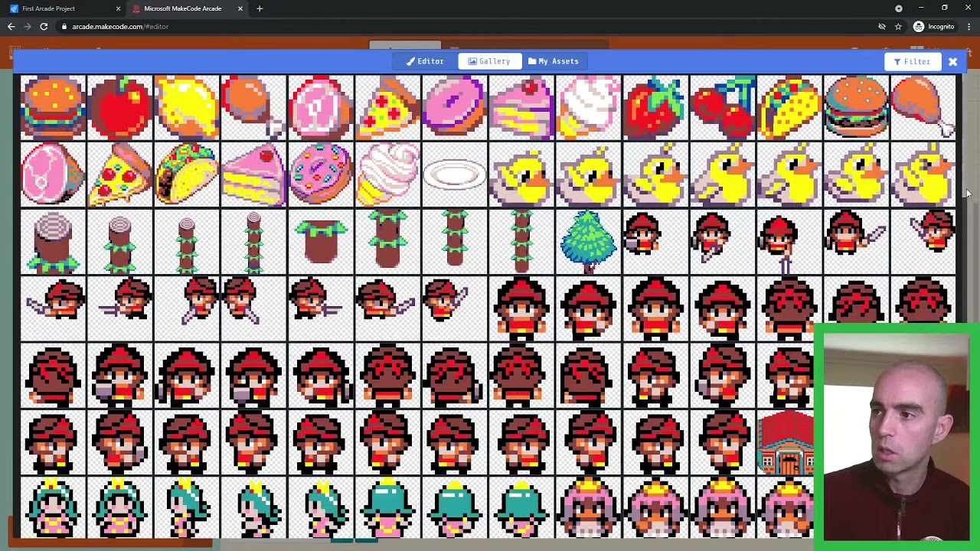Pick the big pink cake slice sprite
980x551 pixels.
254,174
